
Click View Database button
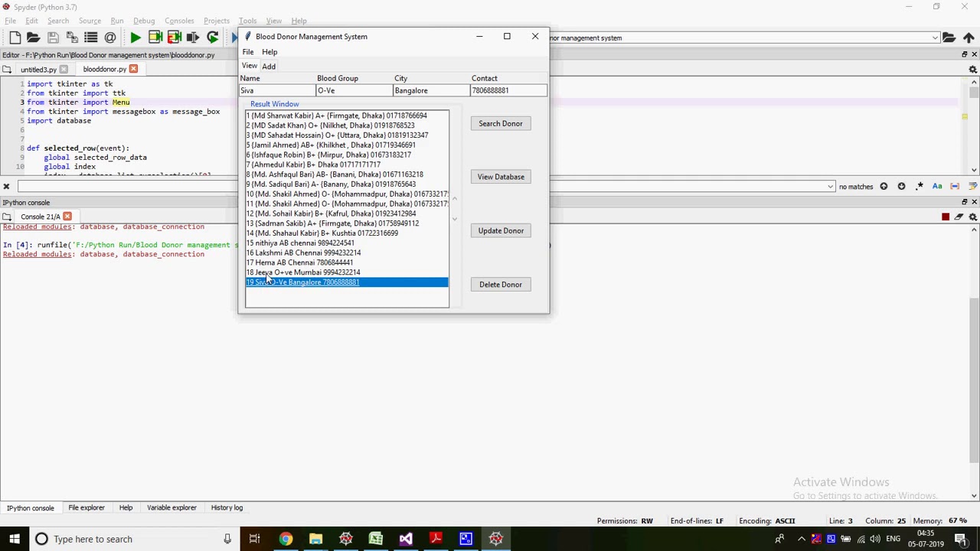[501, 177]
